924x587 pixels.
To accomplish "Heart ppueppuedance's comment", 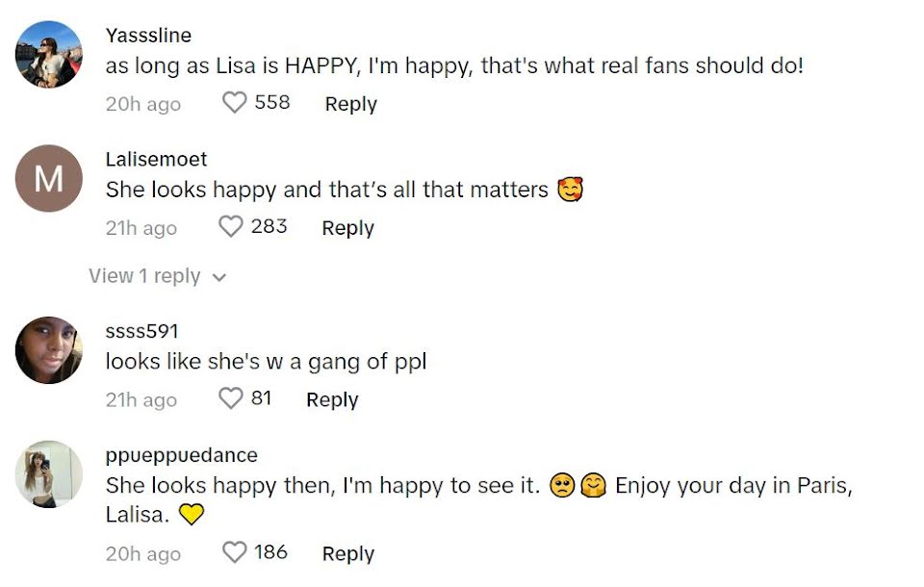I will 235,552.
